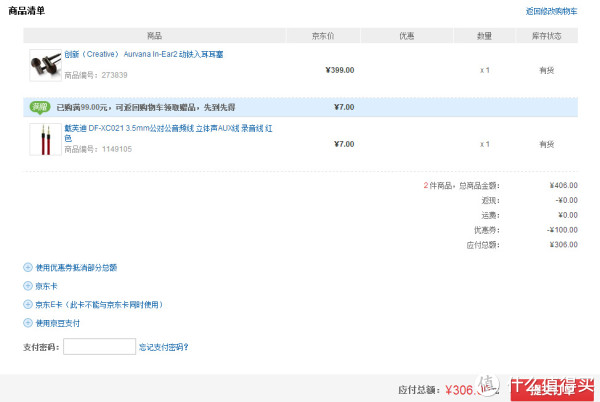Image resolution: width=600 pixels, height=402 pixels.
Task: Expand the 使用京豆支付 plus icon
Action: click(x=28, y=323)
